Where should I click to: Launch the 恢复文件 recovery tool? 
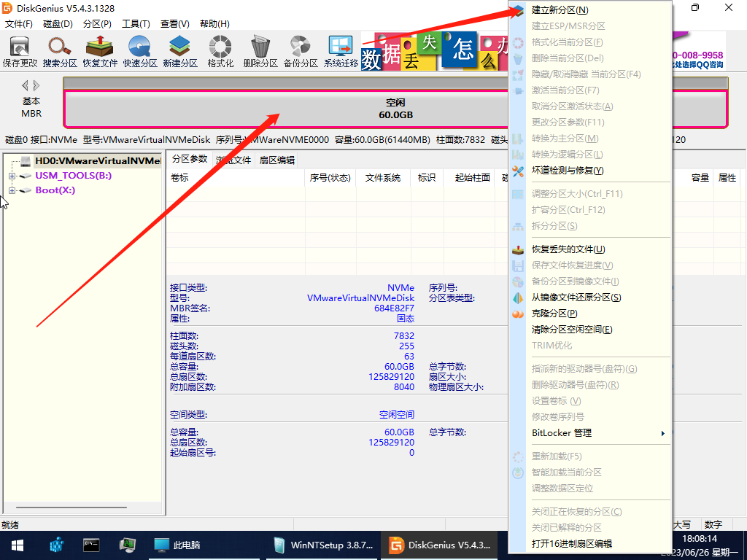(x=99, y=52)
